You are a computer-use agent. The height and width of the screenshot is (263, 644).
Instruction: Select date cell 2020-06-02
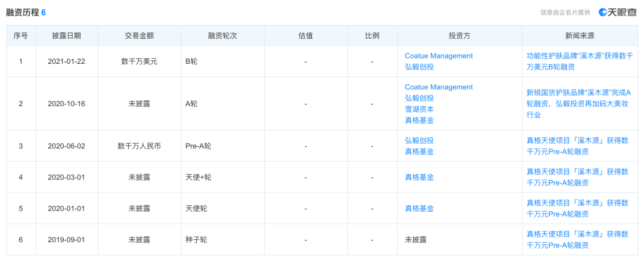[67, 146]
